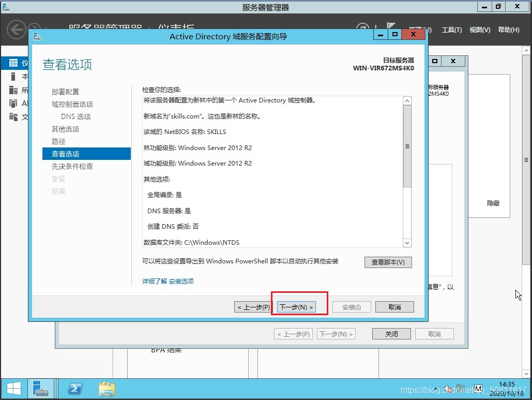532x400 pixels.
Task: Click the wizard title bar icon
Action: click(x=37, y=36)
